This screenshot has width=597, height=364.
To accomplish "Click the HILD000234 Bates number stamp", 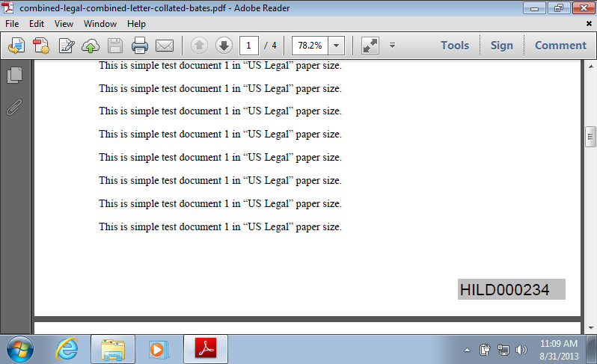I will (x=511, y=289).
